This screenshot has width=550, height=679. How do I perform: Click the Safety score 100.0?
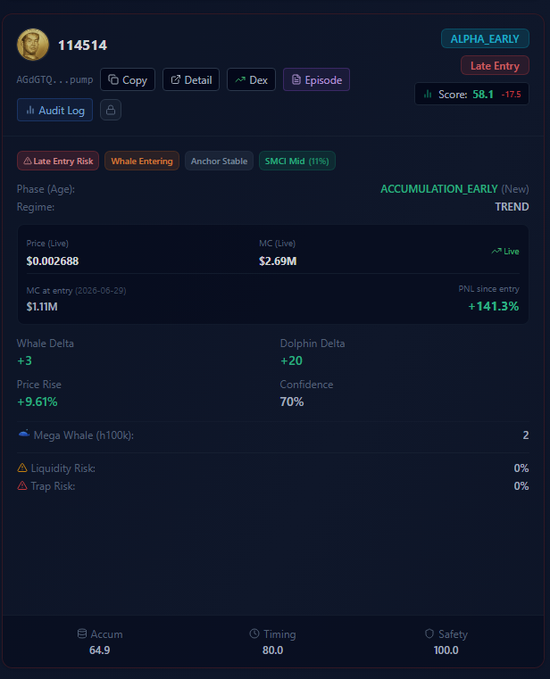click(446, 650)
